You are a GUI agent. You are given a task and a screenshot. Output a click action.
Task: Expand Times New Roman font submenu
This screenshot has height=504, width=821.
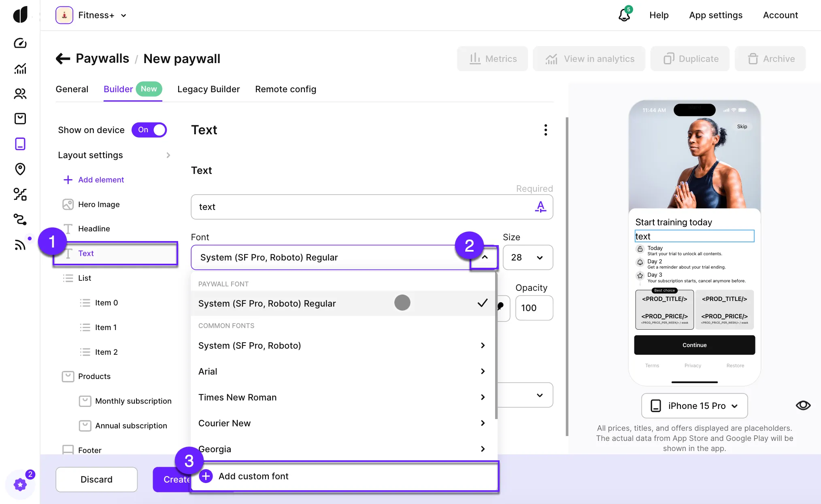(x=482, y=397)
